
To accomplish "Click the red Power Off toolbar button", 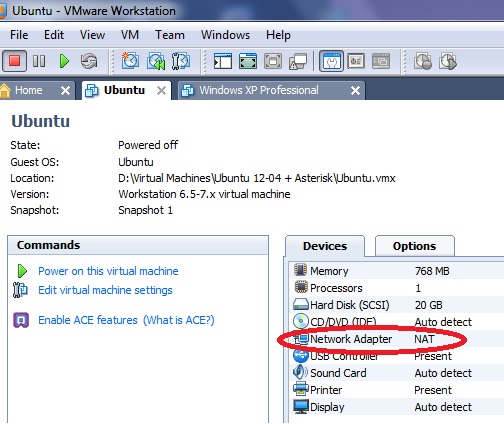I will (x=14, y=61).
